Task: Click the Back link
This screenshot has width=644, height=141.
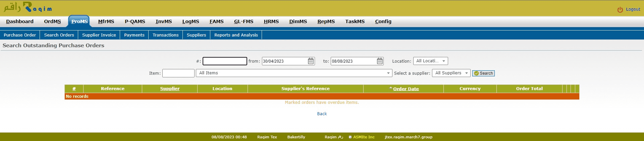Action: 322,114
